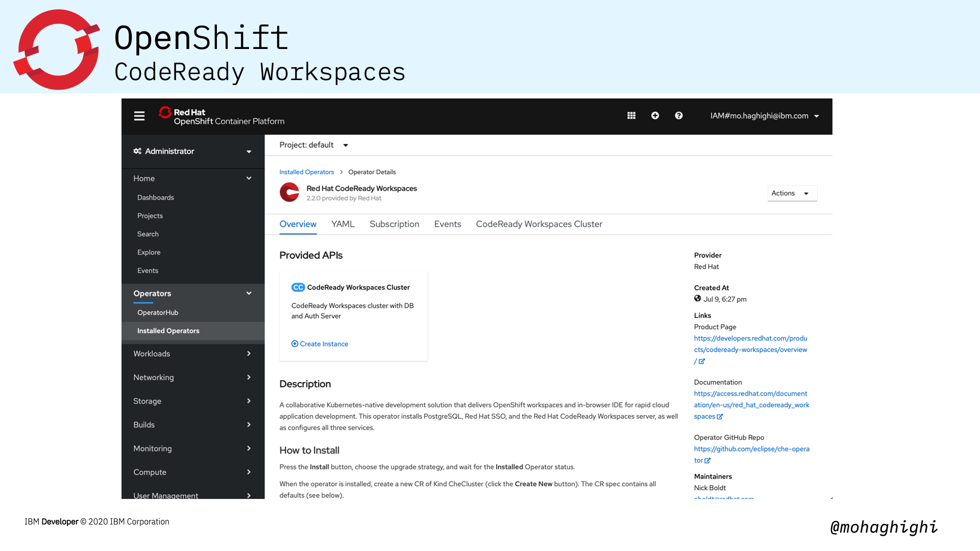Click the globe icon next to Jul 9 timestamp
Image resolution: width=980 pixels, height=551 pixels.
[x=698, y=299]
